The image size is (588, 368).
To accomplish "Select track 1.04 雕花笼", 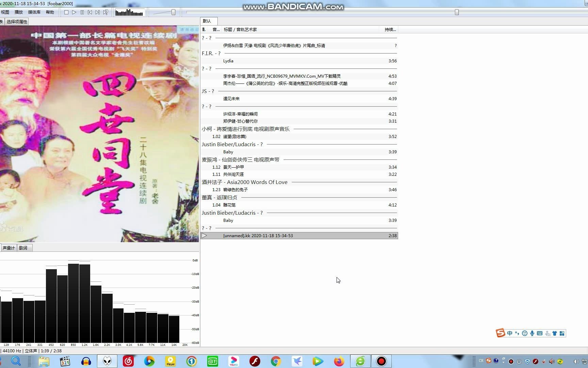I will [299, 205].
